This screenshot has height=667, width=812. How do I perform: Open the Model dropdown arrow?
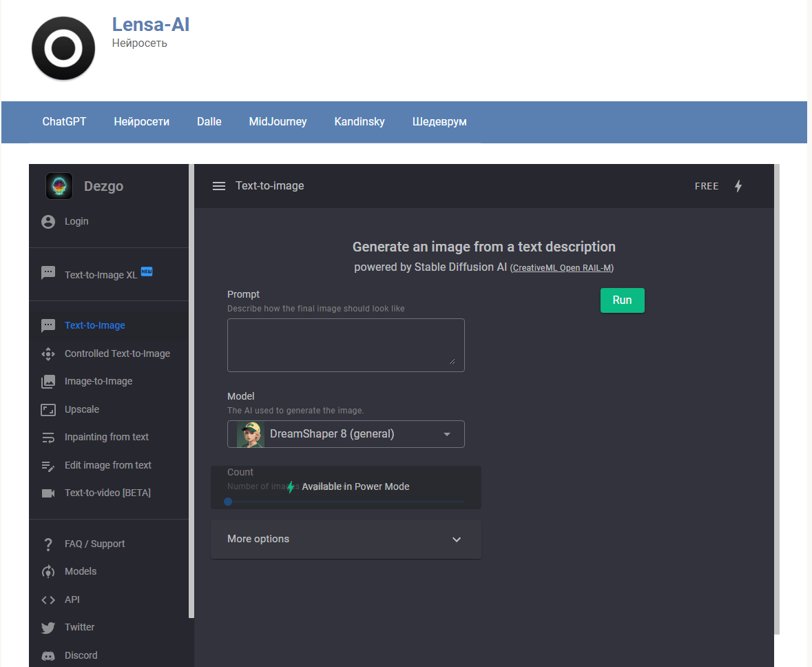[x=447, y=434]
